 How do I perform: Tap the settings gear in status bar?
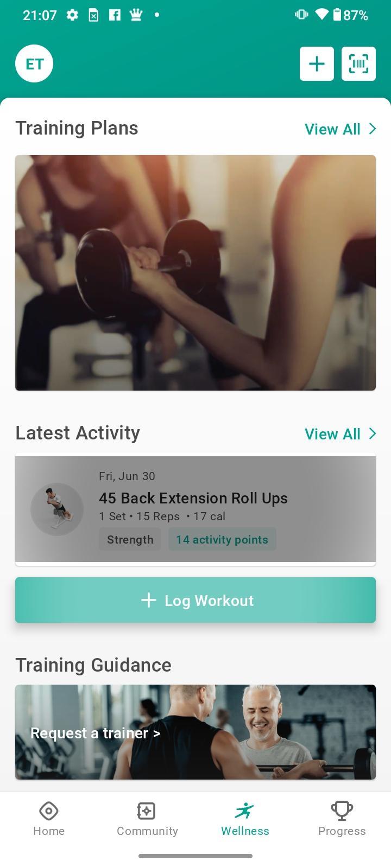tap(72, 15)
